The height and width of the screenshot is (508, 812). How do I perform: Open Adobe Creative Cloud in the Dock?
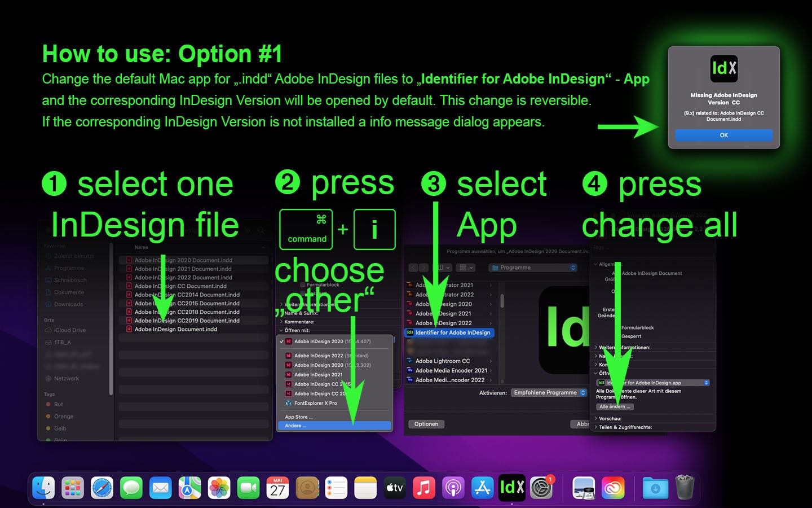[x=613, y=488]
